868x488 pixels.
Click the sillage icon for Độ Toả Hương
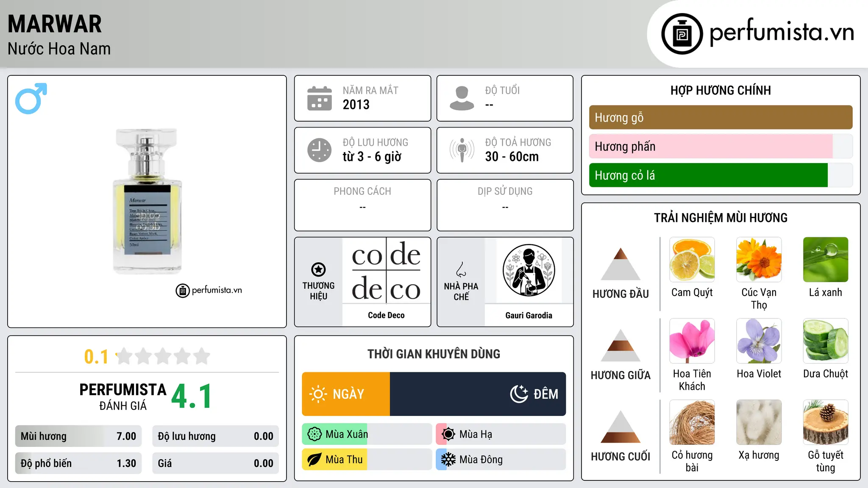tap(462, 150)
